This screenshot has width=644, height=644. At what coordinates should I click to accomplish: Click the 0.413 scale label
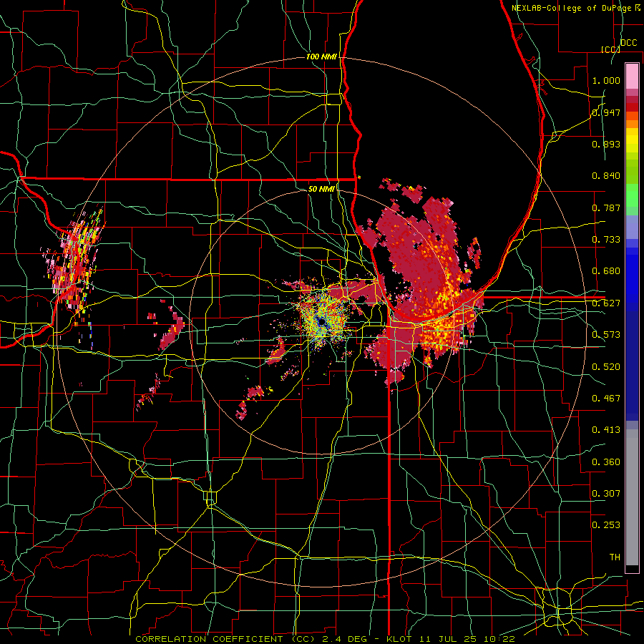[x=606, y=430]
